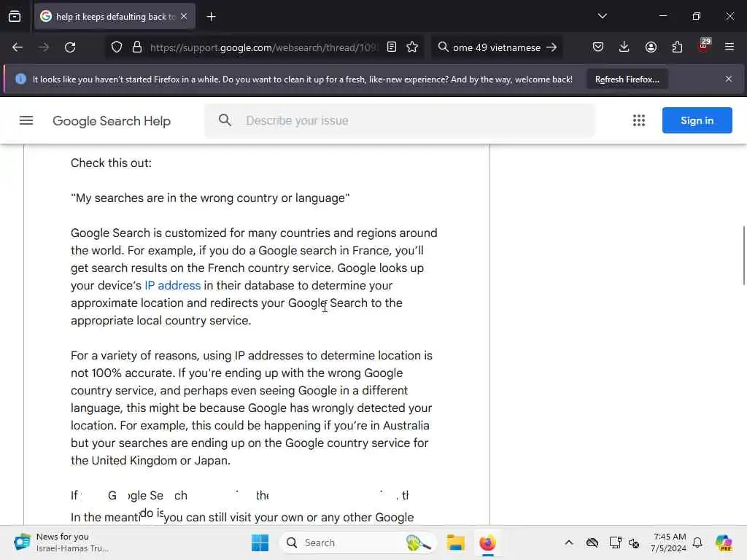Viewport: 747px width, 560px height.
Task: Submit search with the arrow button
Action: (551, 47)
